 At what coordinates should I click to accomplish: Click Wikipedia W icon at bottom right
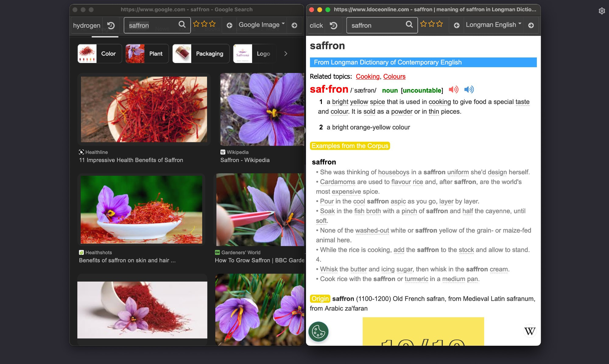coord(530,331)
